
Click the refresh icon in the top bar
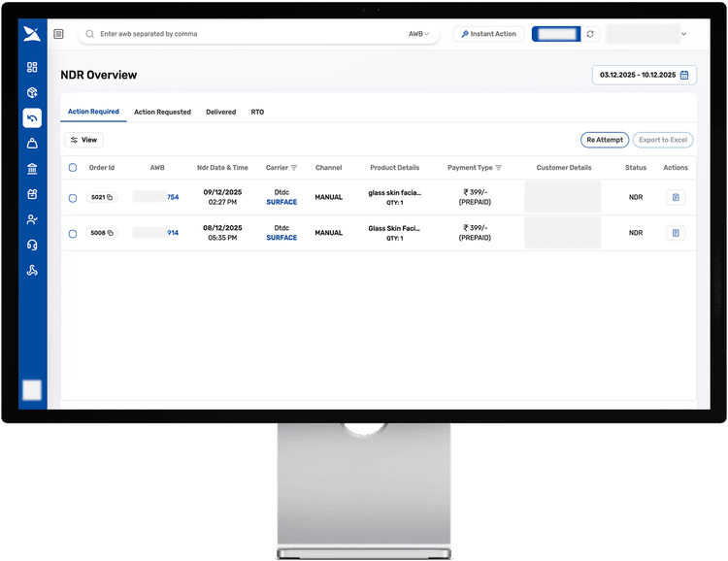click(590, 34)
